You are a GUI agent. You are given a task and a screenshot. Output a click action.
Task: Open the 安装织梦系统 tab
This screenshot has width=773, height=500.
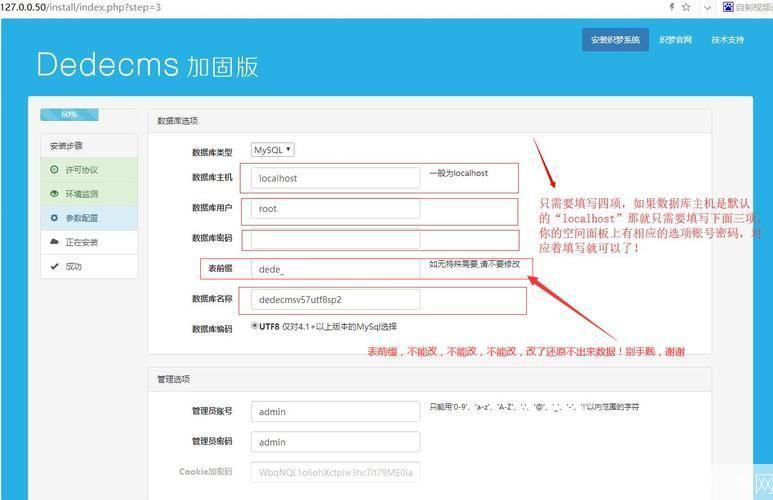[615, 40]
